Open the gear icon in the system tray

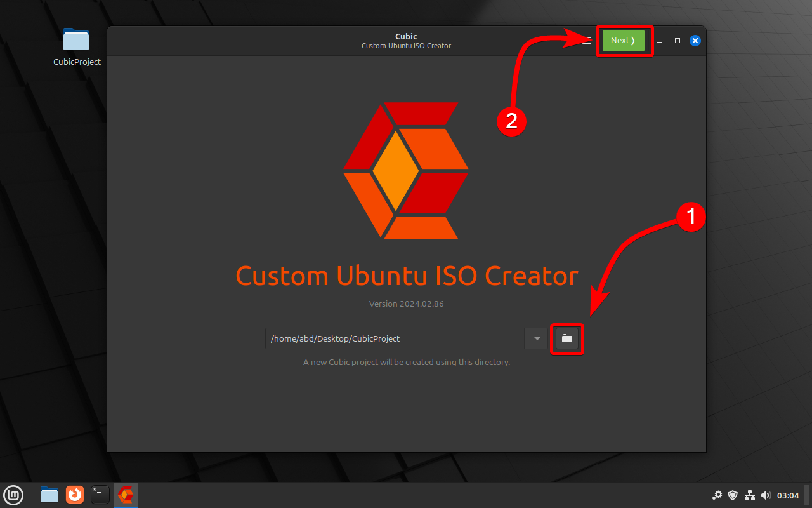tap(717, 495)
